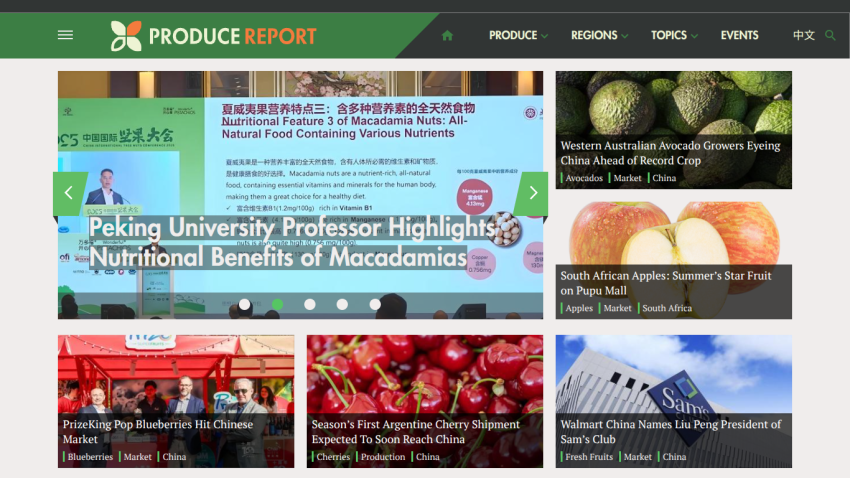850x478 pixels.
Task: Click the Fresh Fruits tag
Action: [589, 456]
